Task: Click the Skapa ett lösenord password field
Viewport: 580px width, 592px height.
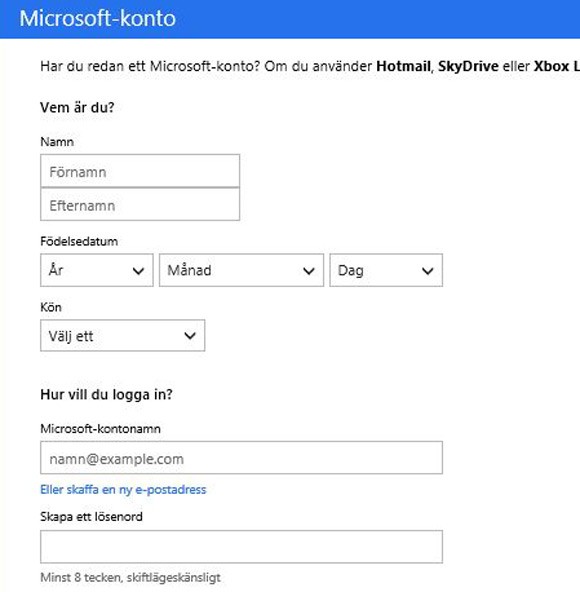Action: pyautogui.click(x=241, y=547)
